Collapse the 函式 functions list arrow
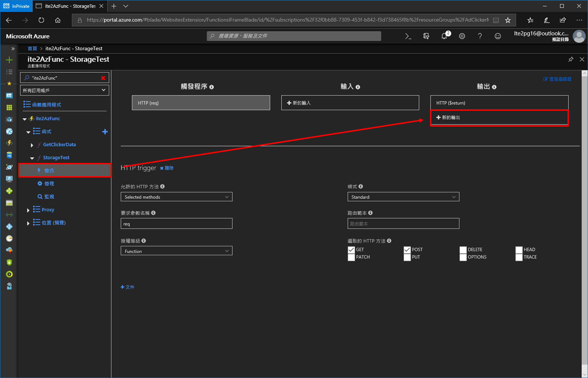This screenshot has height=378, width=588. pyautogui.click(x=28, y=132)
